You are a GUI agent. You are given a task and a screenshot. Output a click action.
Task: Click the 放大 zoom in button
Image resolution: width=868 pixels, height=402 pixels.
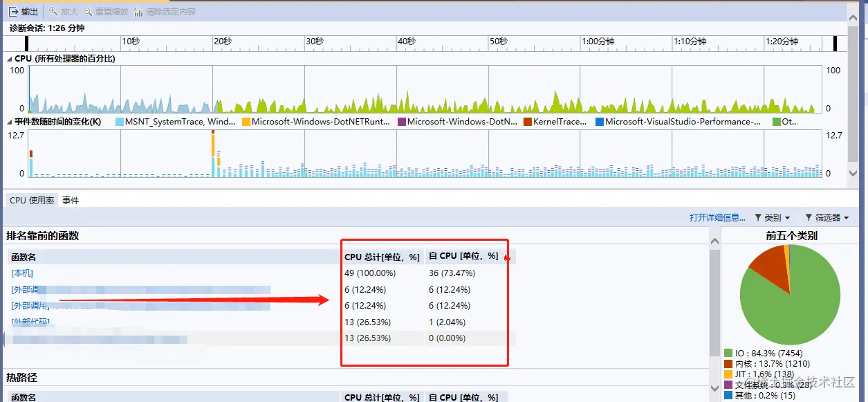tap(64, 12)
